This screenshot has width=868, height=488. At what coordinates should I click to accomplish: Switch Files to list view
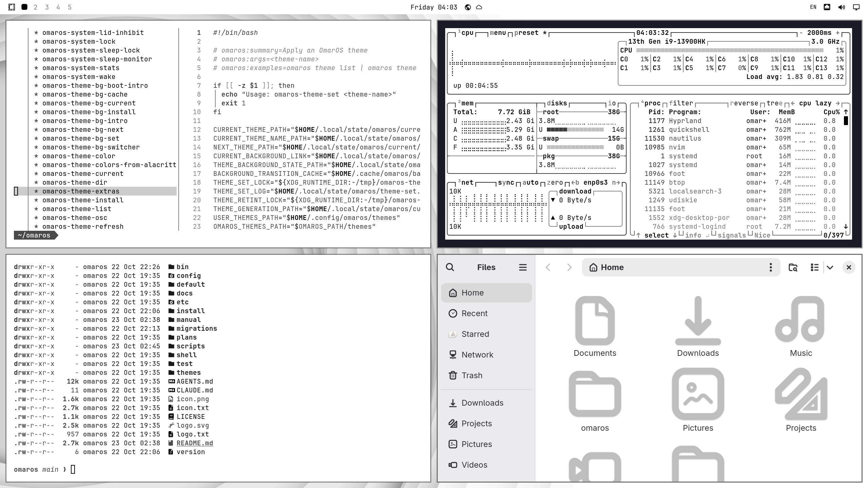814,267
